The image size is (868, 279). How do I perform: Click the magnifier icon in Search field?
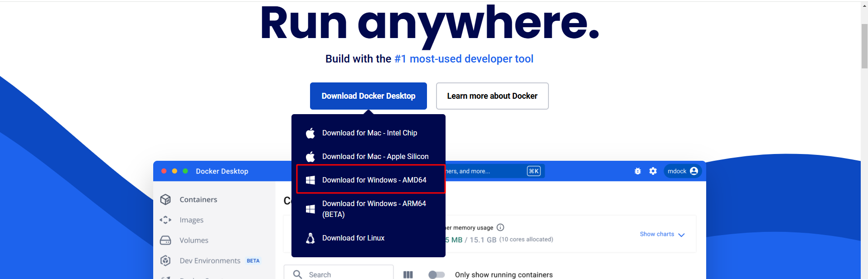point(297,274)
